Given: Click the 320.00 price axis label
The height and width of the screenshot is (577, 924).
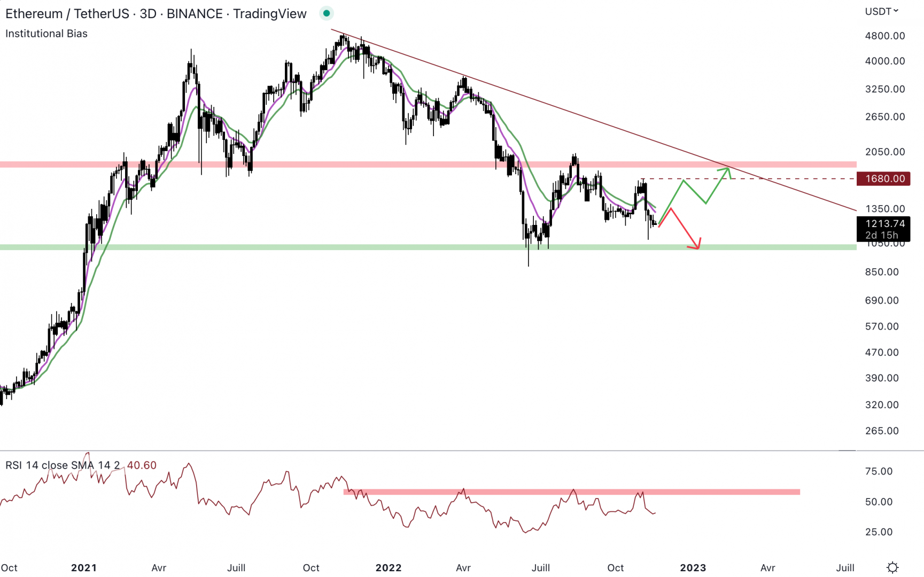Looking at the screenshot, I should click(882, 405).
